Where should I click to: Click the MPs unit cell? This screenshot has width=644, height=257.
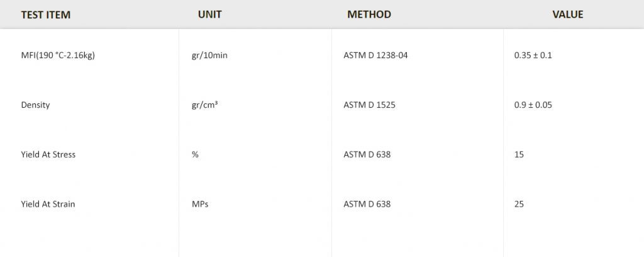pyautogui.click(x=200, y=204)
